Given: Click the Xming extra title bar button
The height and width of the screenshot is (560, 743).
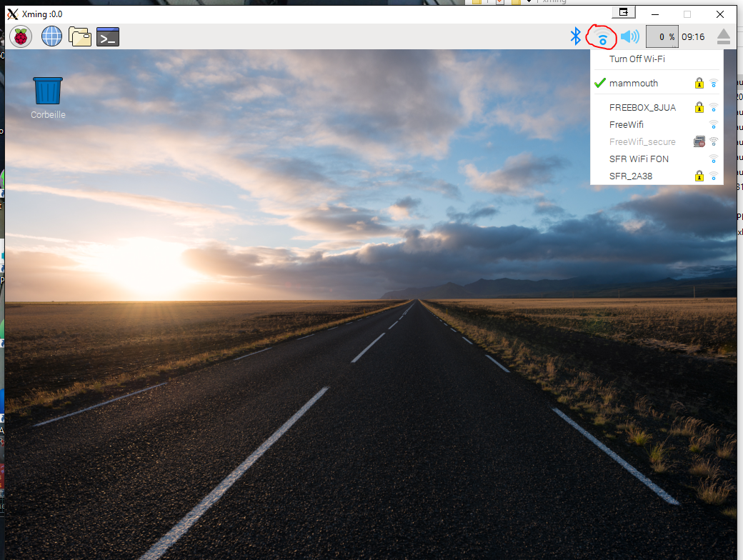Looking at the screenshot, I should (x=624, y=12).
